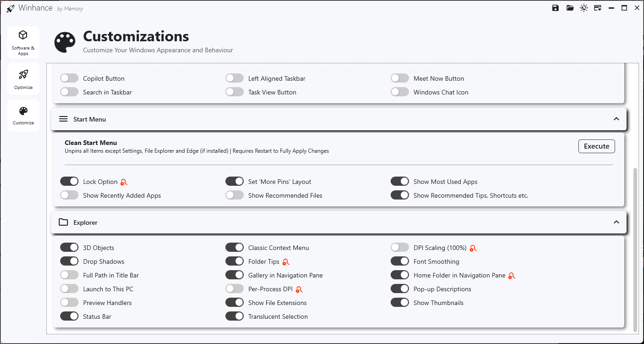The image size is (644, 344).
Task: Click the vertical scrollbar thumb
Action: click(x=635, y=248)
